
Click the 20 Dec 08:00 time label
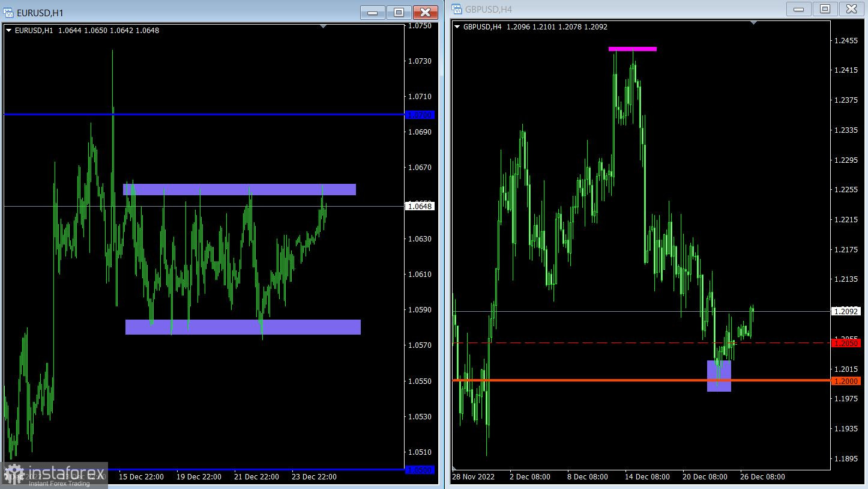[705, 477]
